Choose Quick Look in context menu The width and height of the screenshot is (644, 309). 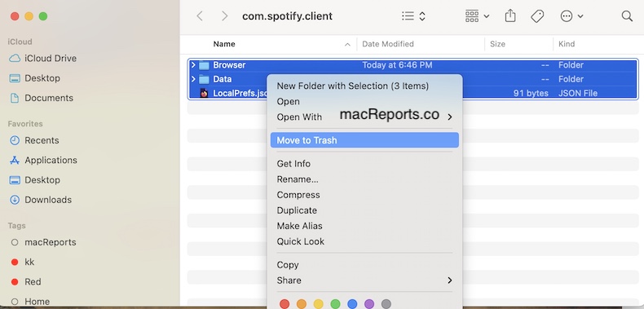(300, 241)
